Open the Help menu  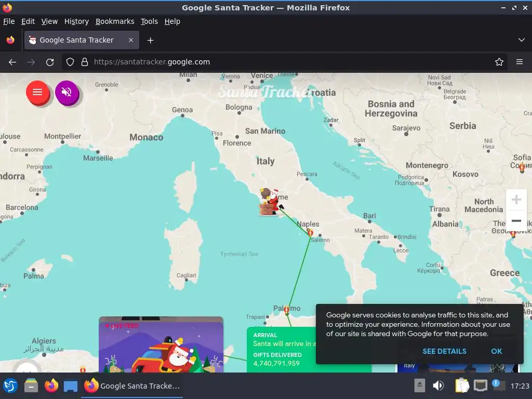pos(172,21)
